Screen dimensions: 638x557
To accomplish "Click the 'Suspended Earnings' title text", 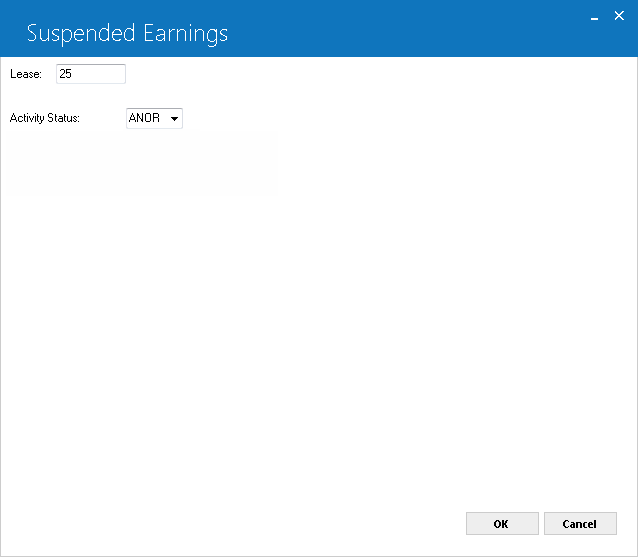I will tap(127, 34).
